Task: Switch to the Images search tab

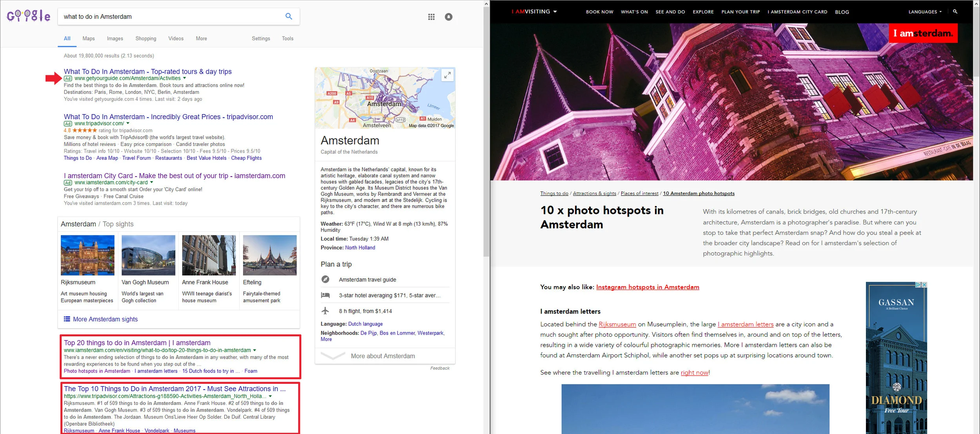Action: (x=115, y=38)
